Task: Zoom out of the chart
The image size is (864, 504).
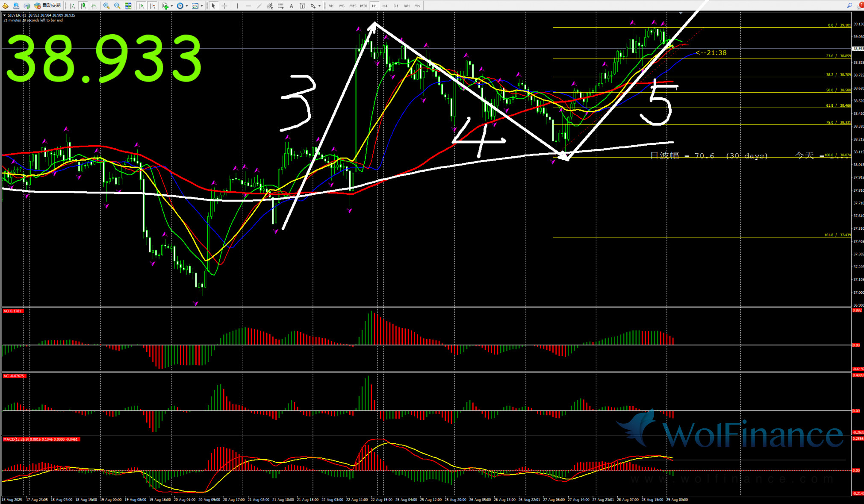Action: click(117, 6)
